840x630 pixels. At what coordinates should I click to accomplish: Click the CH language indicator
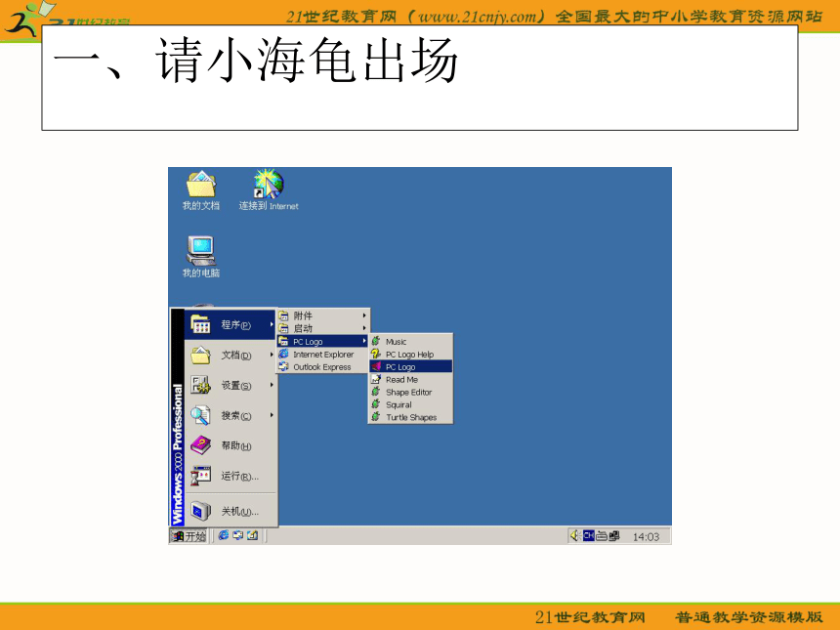[589, 535]
